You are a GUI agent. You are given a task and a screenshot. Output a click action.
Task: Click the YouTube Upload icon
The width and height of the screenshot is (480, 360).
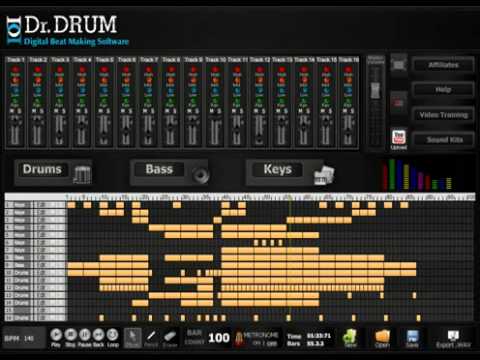tap(399, 137)
